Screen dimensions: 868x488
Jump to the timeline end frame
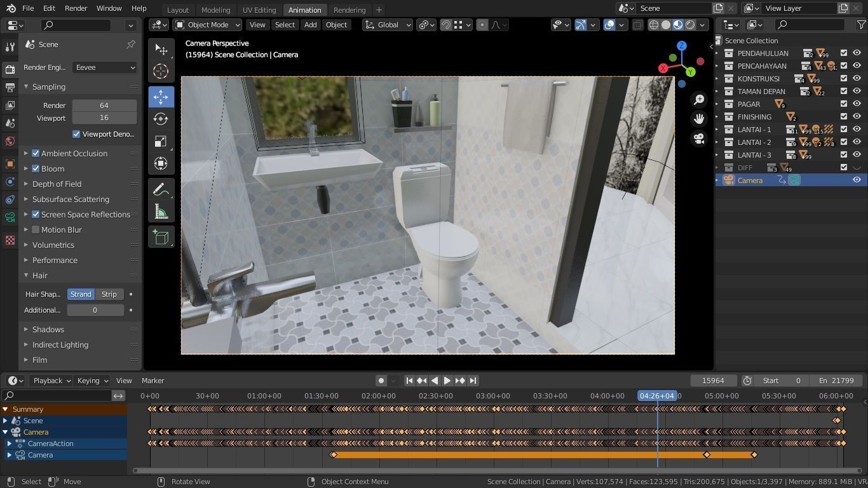[473, 381]
